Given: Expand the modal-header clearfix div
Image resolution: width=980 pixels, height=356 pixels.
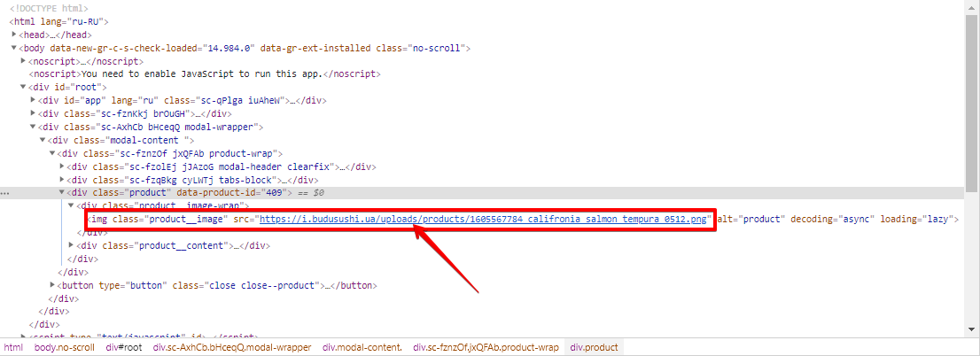Looking at the screenshot, I should (x=62, y=166).
